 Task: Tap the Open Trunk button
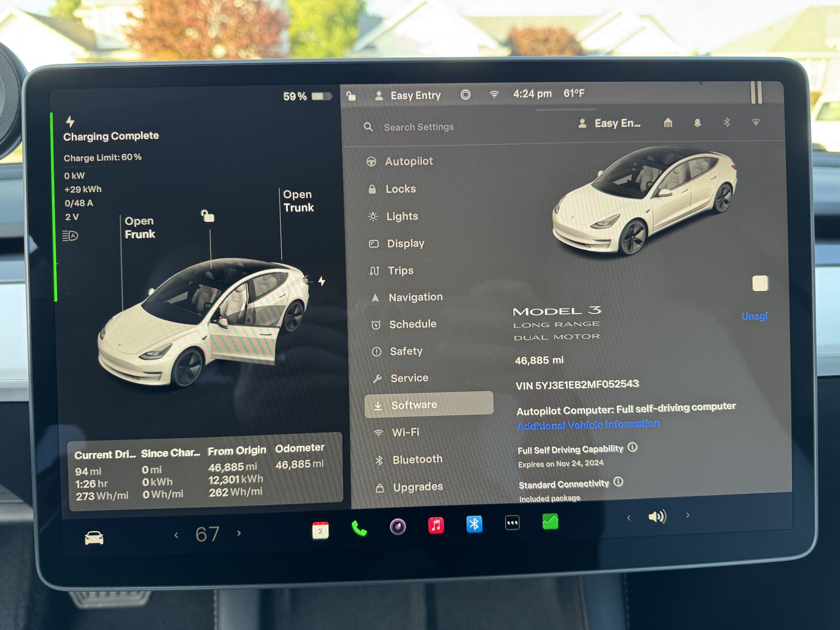[x=299, y=201]
